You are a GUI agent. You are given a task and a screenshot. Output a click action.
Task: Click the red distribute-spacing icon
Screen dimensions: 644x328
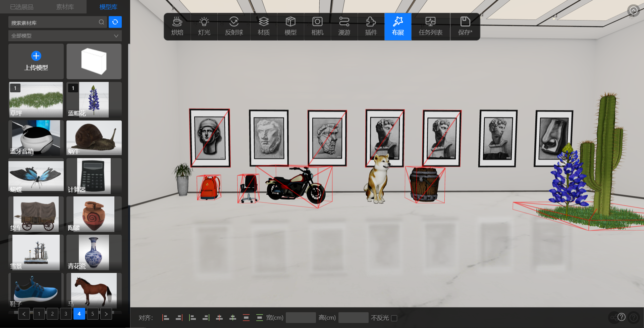click(246, 318)
